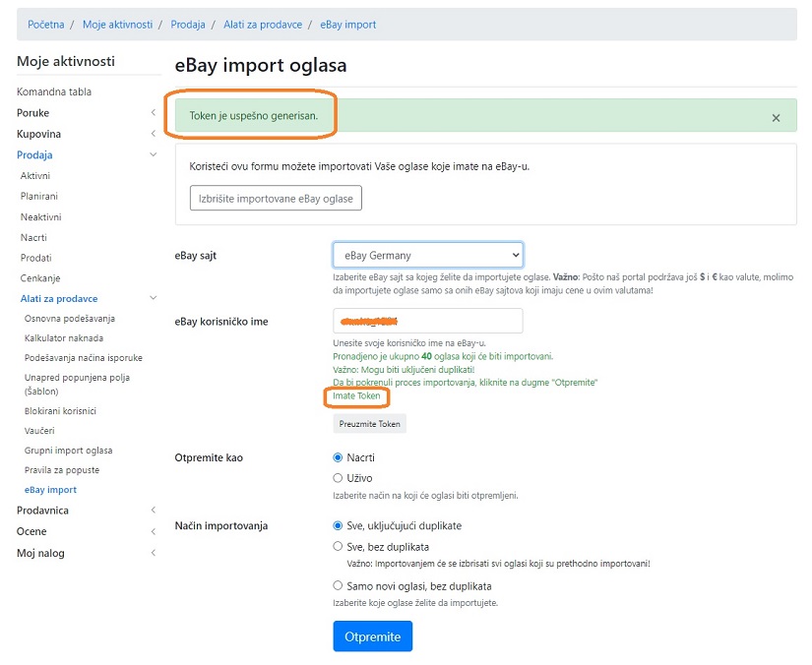Screen dimensions: 812x665
Task: Click the Otpremite submit button
Action: 372,636
